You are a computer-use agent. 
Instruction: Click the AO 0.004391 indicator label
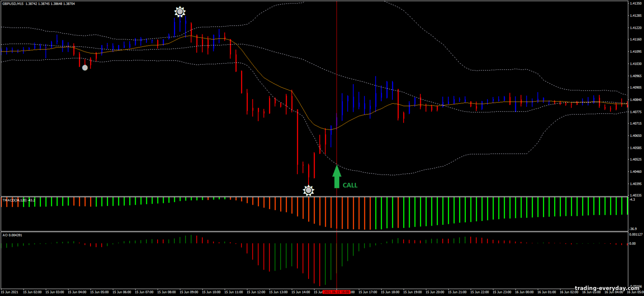pos(13,235)
